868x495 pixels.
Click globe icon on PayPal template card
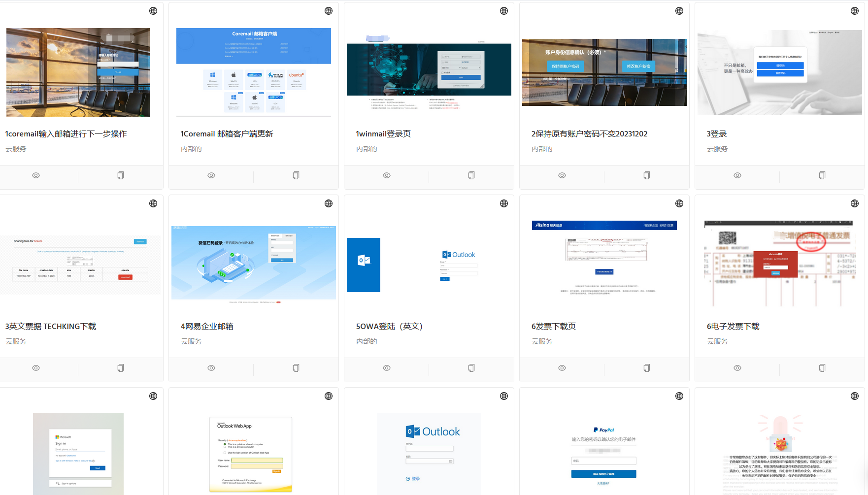(x=679, y=396)
